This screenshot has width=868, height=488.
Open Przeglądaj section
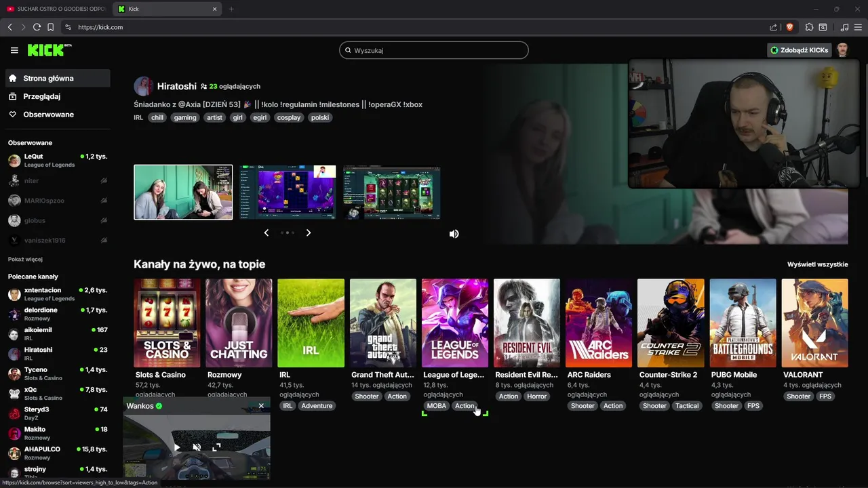[x=57, y=96]
